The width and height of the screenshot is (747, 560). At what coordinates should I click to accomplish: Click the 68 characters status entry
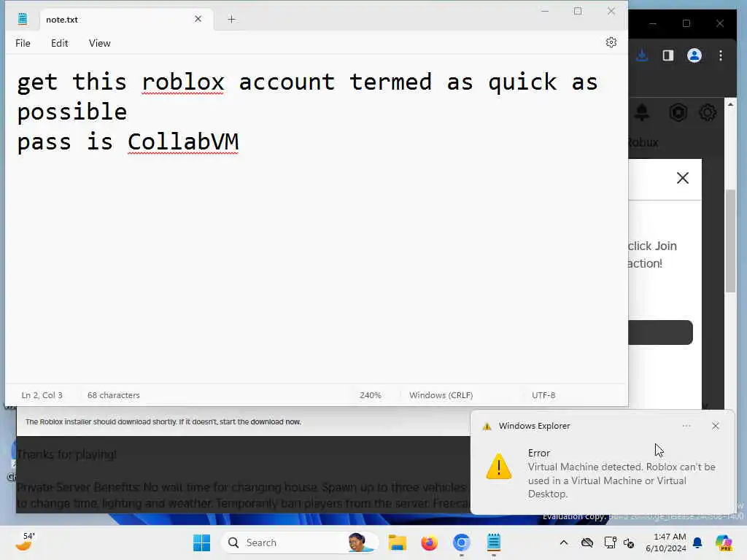[x=113, y=395]
